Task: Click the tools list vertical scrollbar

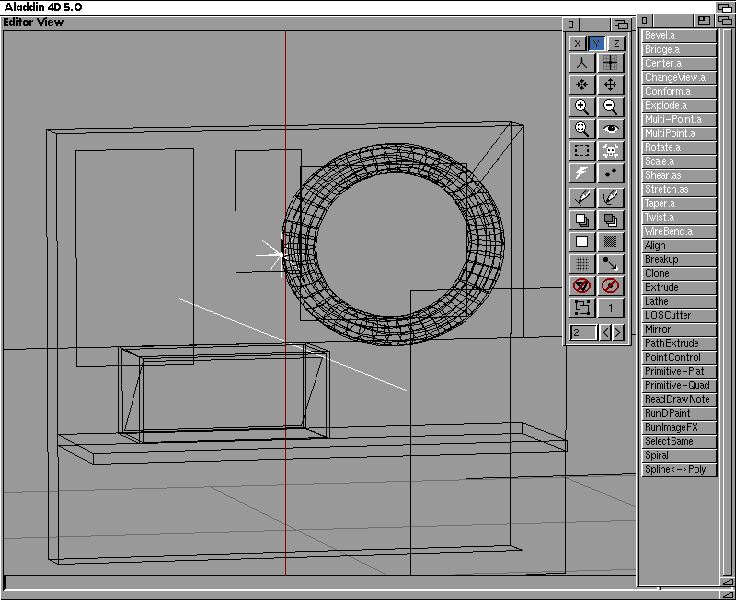Action: 726,300
